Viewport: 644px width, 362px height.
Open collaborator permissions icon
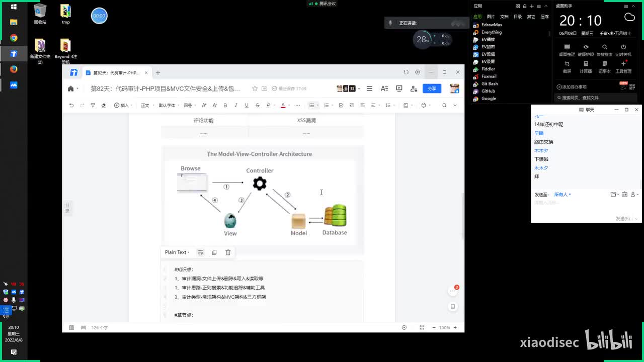coord(414,88)
